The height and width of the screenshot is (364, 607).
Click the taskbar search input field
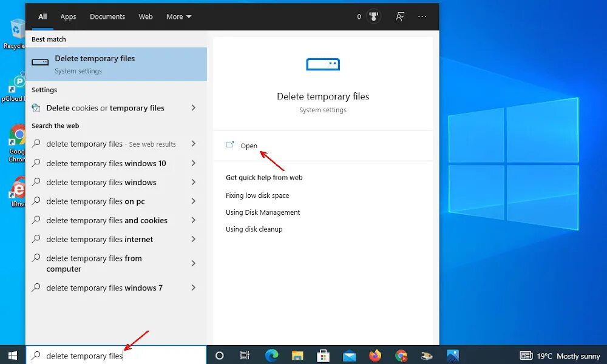[116, 355]
